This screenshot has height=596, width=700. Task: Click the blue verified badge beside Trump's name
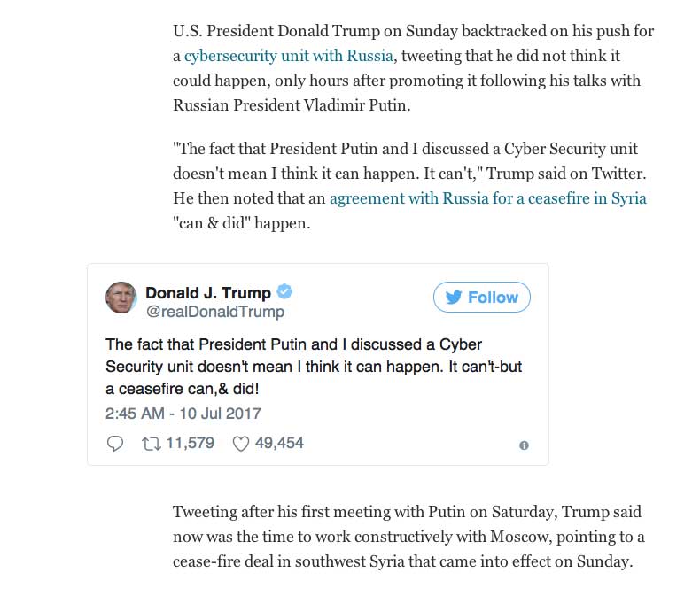(285, 292)
